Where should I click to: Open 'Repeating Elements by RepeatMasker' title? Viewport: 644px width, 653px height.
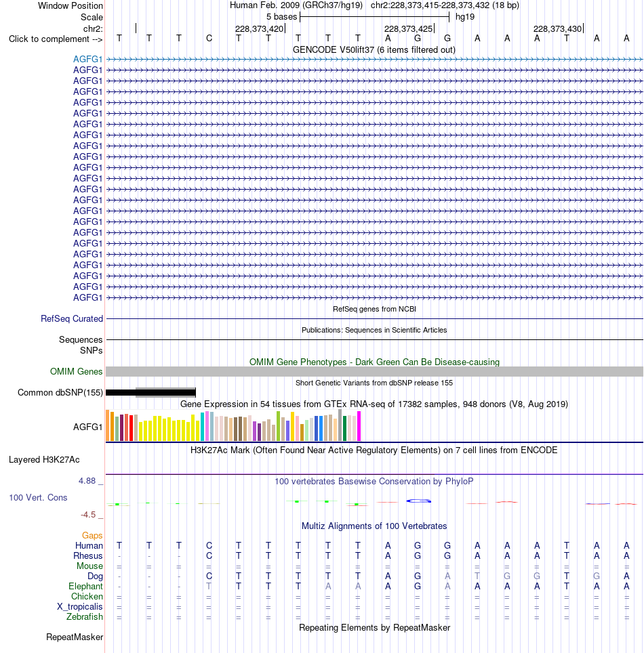pyautogui.click(x=374, y=627)
